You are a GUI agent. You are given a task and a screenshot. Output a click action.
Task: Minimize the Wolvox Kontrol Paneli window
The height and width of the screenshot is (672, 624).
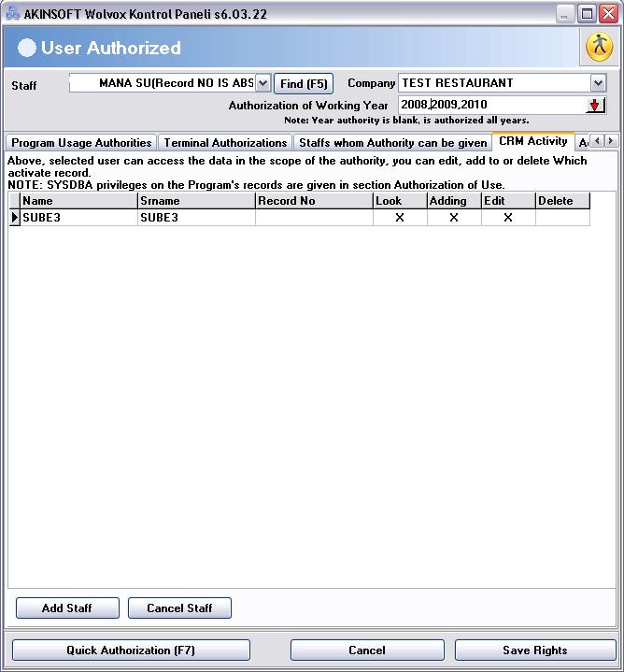(565, 14)
